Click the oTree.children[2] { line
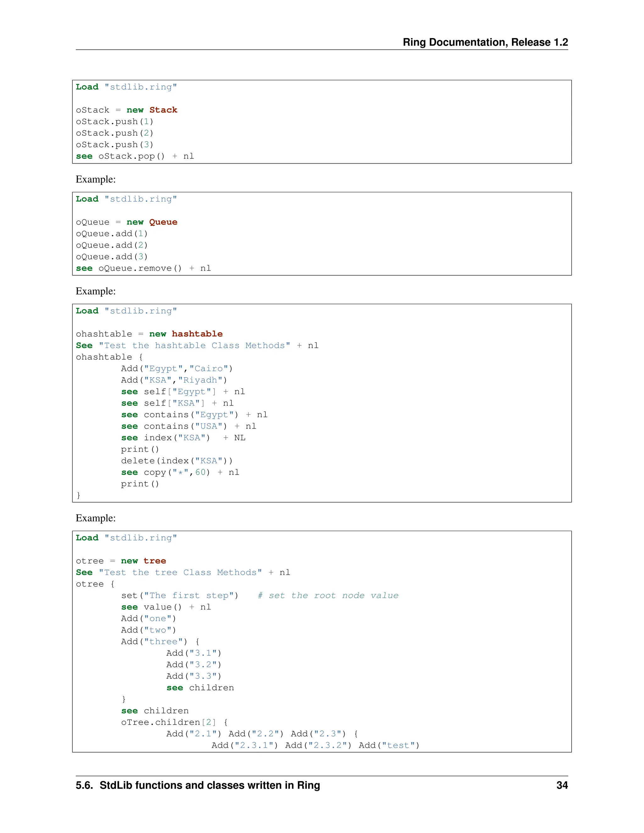Screen dimensions: 644x833 (x=174, y=722)
